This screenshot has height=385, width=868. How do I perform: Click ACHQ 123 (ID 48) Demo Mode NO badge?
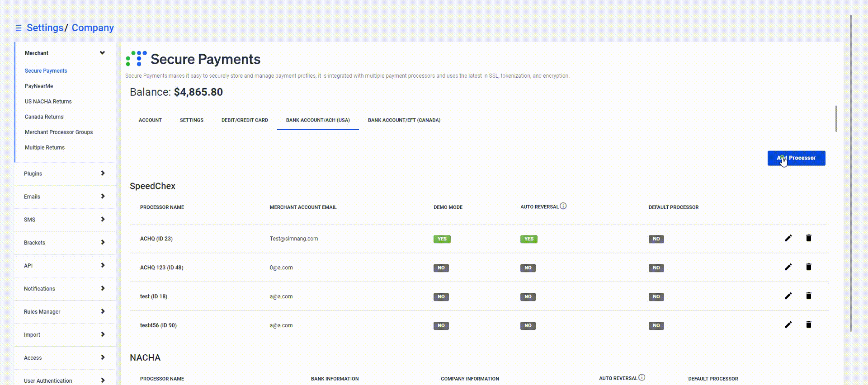point(441,268)
